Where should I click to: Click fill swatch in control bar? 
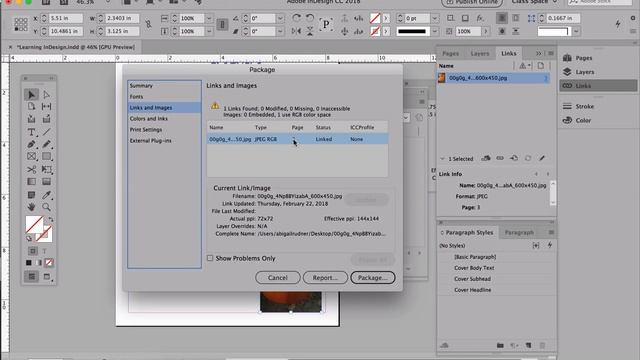(x=375, y=18)
